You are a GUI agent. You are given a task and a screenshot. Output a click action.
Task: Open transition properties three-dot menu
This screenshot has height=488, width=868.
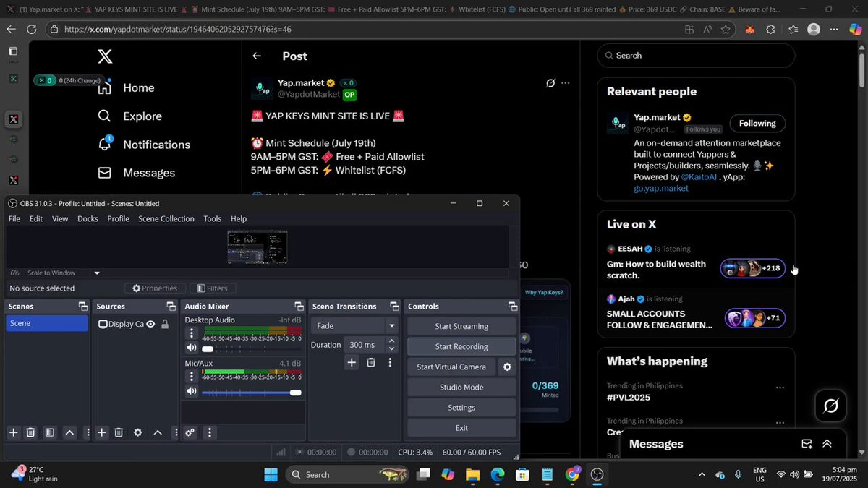coord(390,362)
